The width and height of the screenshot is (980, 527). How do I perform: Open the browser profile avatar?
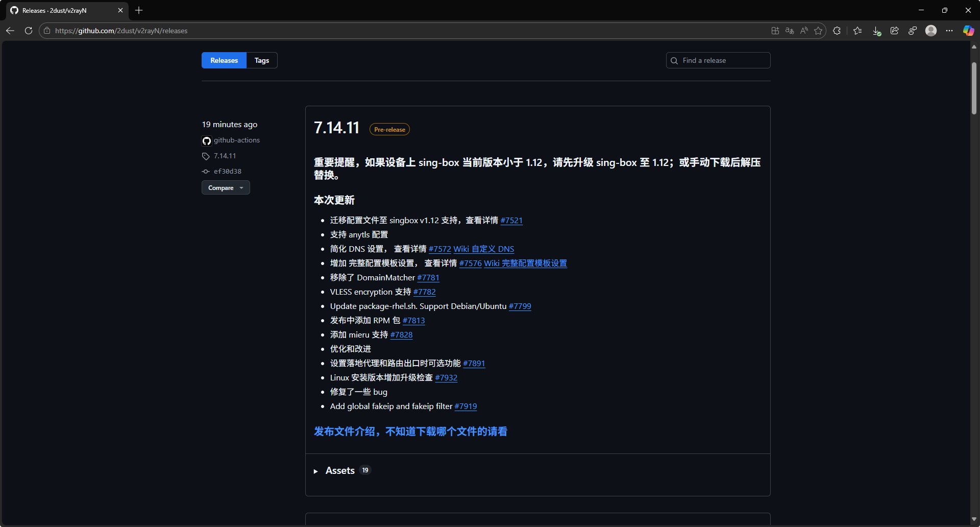coord(931,31)
